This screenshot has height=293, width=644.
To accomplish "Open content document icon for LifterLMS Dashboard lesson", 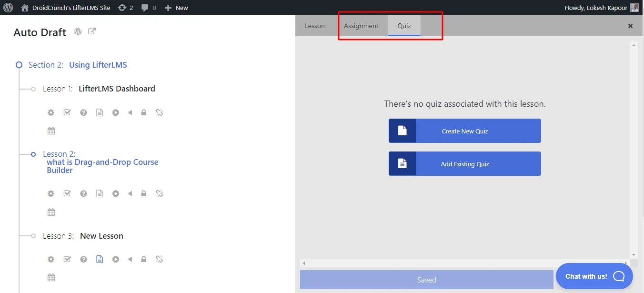I will pos(100,113).
